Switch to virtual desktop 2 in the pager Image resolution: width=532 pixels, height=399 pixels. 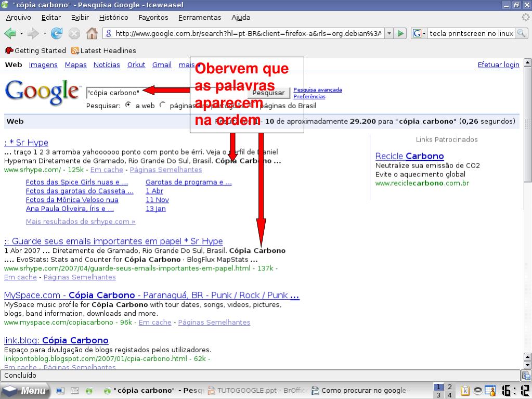pos(450,387)
